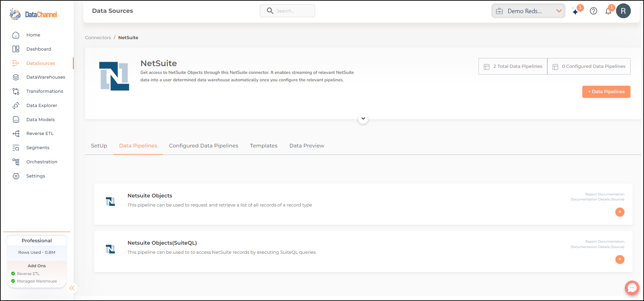Screen dimensions: 644x301
Task: Open the Data Preview tab
Action: pyautogui.click(x=307, y=146)
